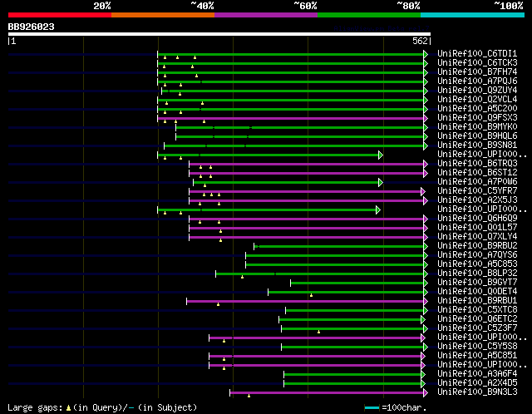Viewport: 532px width, 414px height.
Task: Click the arrowhead ending the UniRef100_A7P0W6 alignment
Action: point(381,183)
